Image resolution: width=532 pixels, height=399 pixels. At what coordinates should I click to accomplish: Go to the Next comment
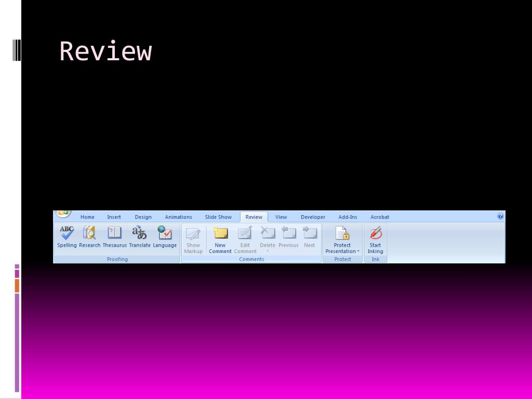pyautogui.click(x=310, y=237)
